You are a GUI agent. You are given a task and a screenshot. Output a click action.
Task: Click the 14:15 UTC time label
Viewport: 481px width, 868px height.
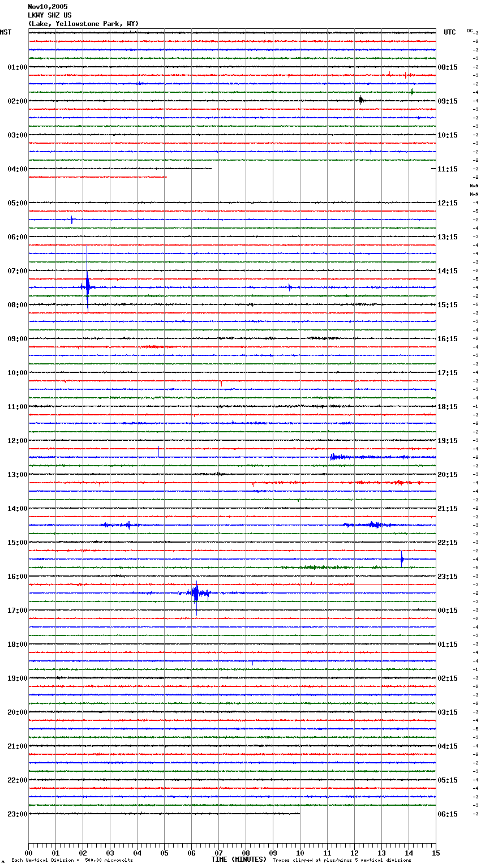[448, 271]
